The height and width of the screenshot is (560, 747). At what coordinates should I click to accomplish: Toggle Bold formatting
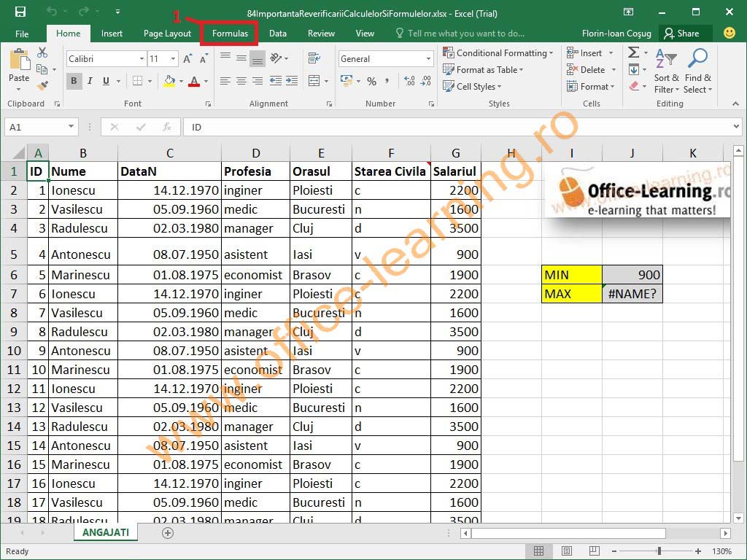74,81
